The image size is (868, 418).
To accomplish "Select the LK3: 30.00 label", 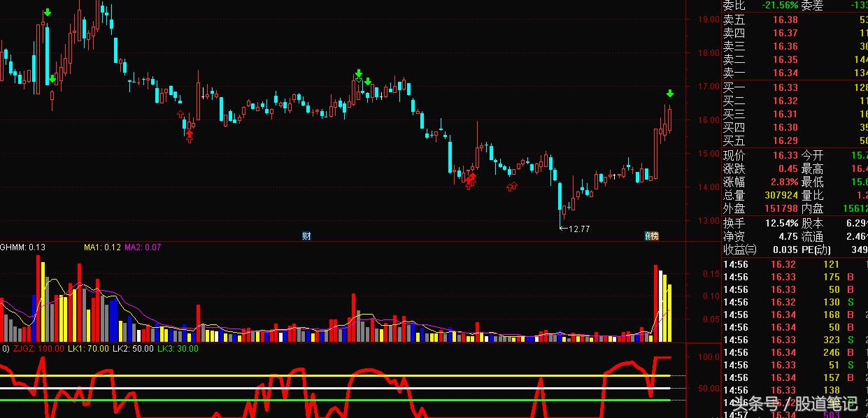I will (178, 348).
